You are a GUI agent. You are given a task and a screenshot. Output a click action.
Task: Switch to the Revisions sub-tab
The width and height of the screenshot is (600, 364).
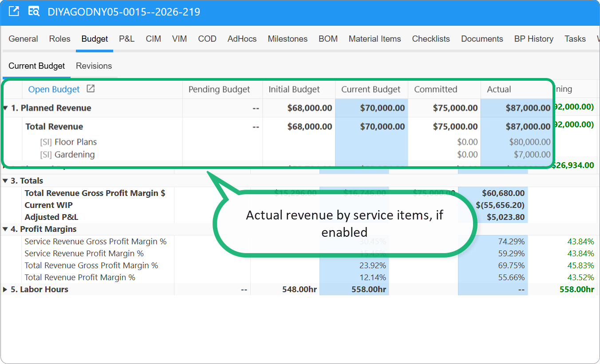[94, 66]
